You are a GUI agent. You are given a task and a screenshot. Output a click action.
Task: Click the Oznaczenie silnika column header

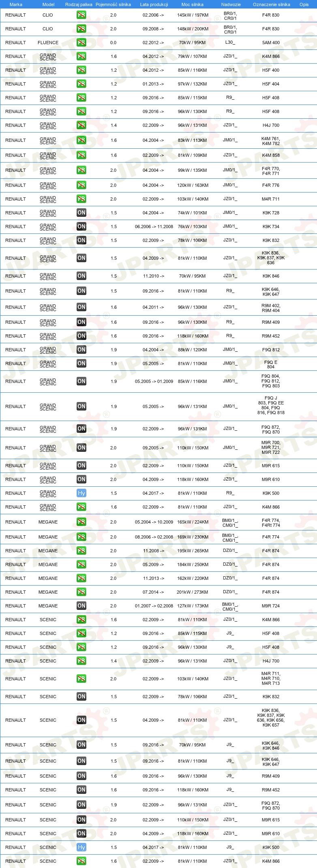tap(272, 4)
